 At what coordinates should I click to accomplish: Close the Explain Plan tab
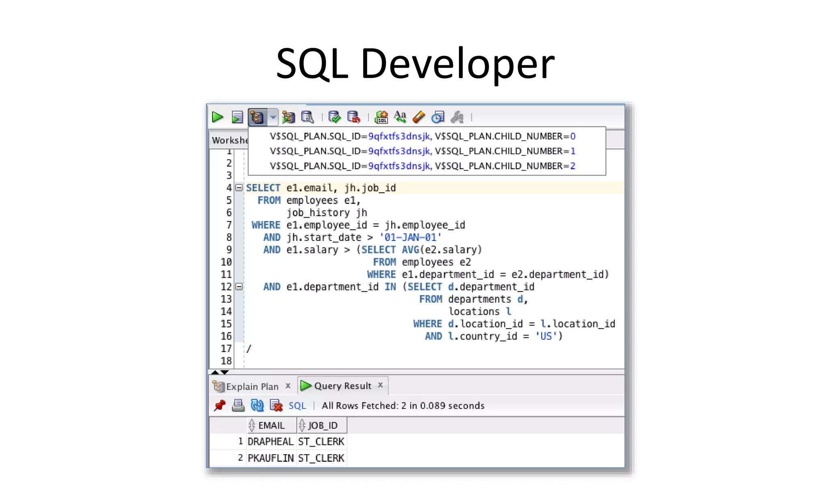pyautogui.click(x=288, y=386)
